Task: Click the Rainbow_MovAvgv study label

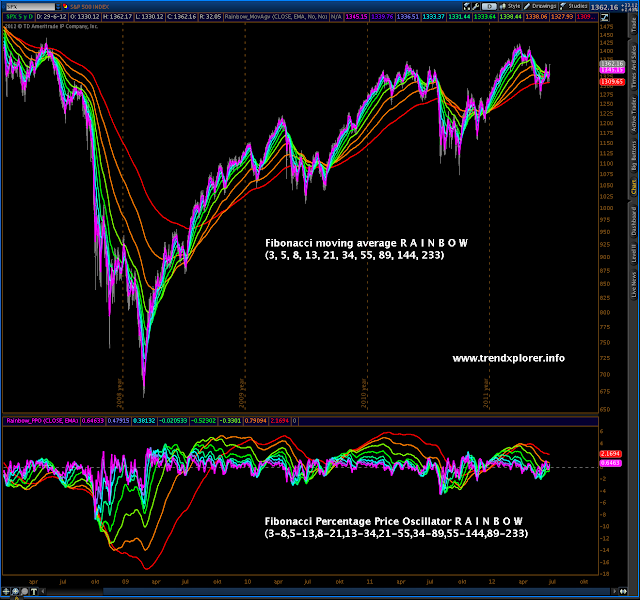Action: (x=276, y=17)
